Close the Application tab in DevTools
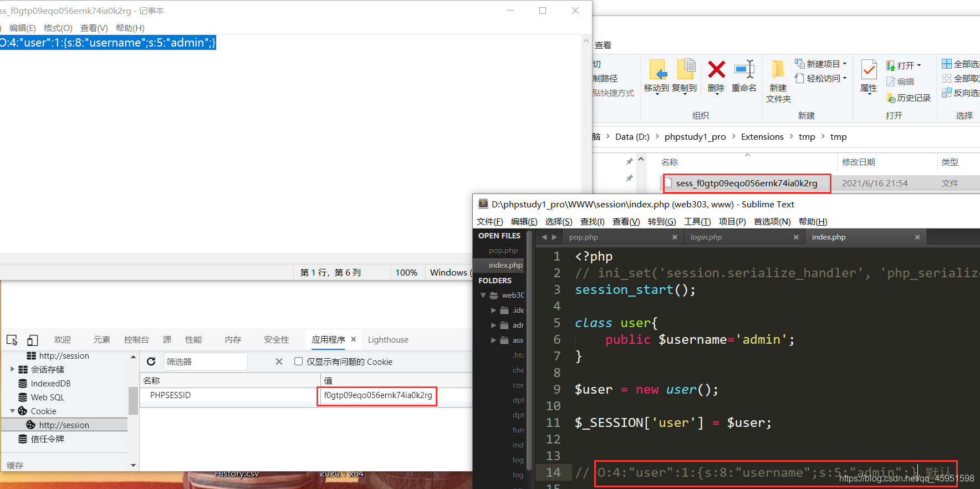980x489 pixels. [x=354, y=339]
